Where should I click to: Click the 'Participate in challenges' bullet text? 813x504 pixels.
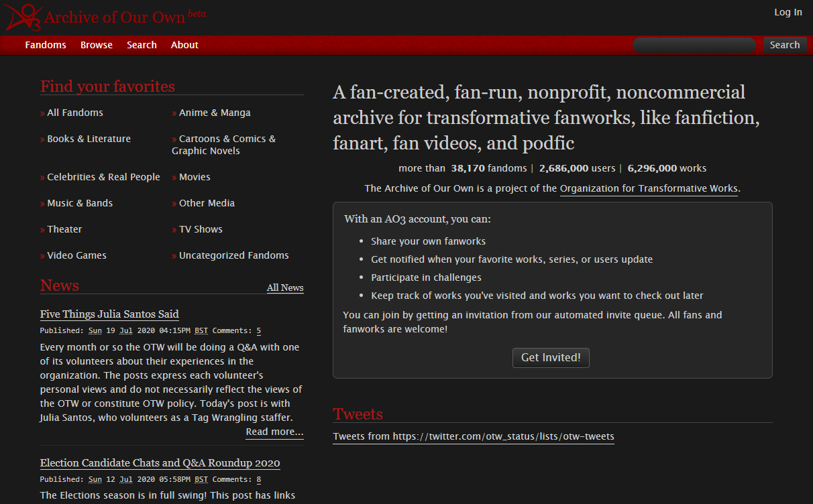point(426,277)
